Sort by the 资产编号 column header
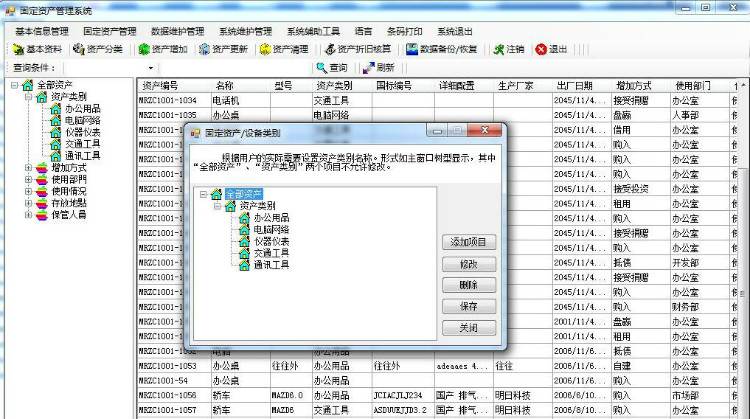The image size is (750, 419). click(x=174, y=86)
